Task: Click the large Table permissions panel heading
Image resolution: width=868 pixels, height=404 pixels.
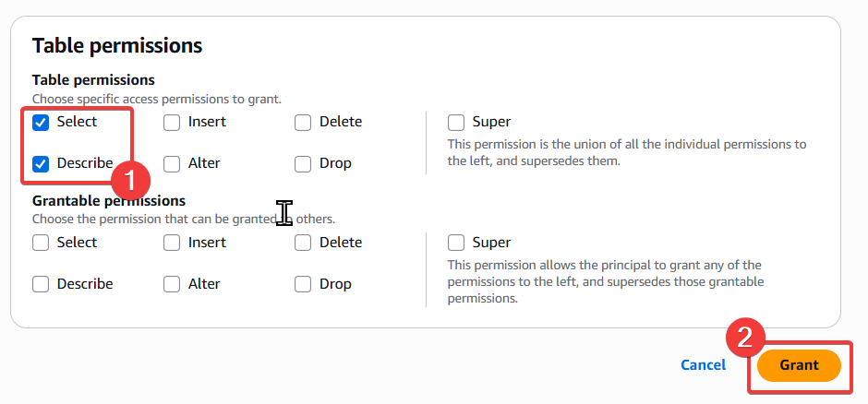Action: tap(117, 45)
